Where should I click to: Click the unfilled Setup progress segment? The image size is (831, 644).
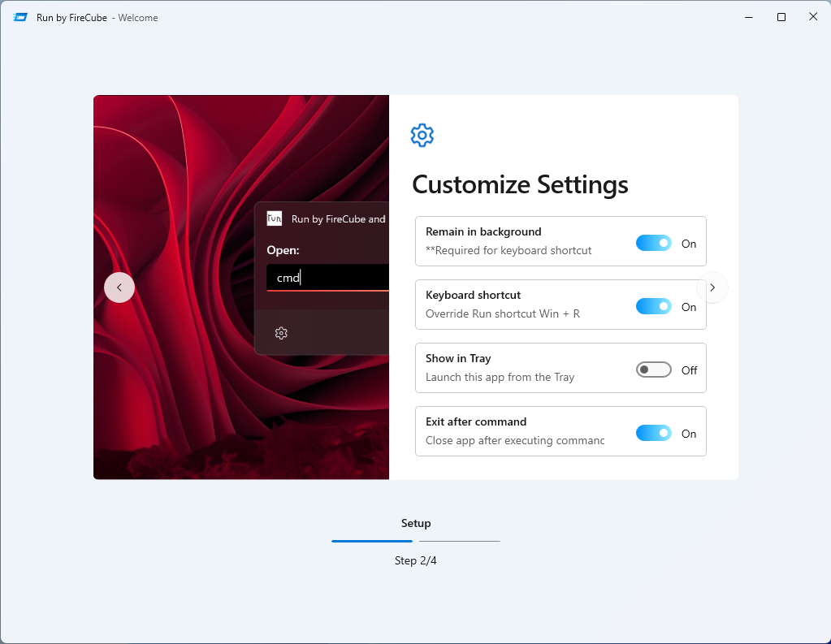coord(460,541)
